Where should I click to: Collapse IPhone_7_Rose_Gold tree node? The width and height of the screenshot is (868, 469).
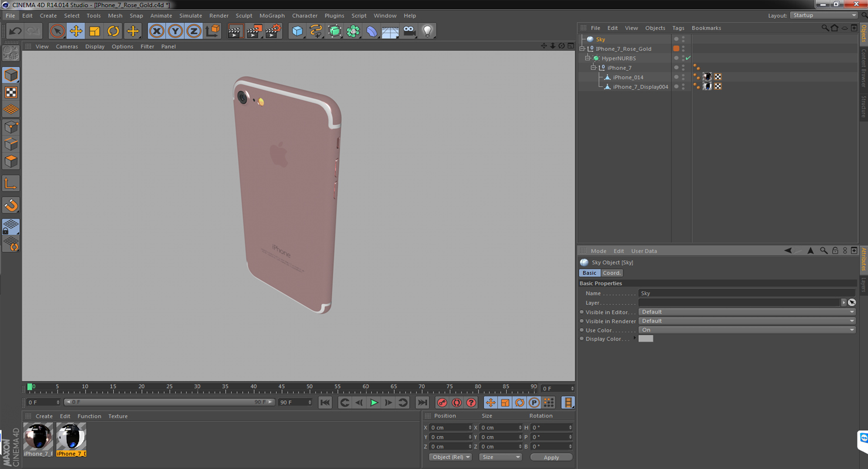point(582,49)
